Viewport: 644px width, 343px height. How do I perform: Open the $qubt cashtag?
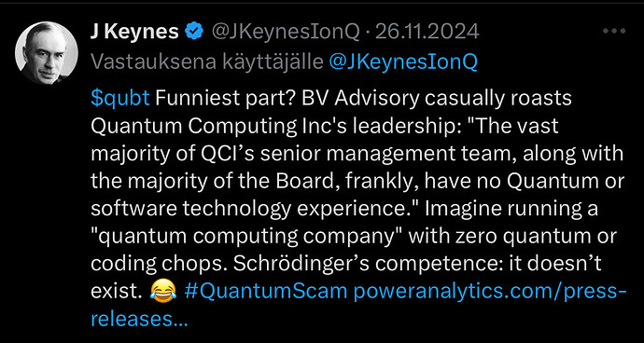[119, 100]
